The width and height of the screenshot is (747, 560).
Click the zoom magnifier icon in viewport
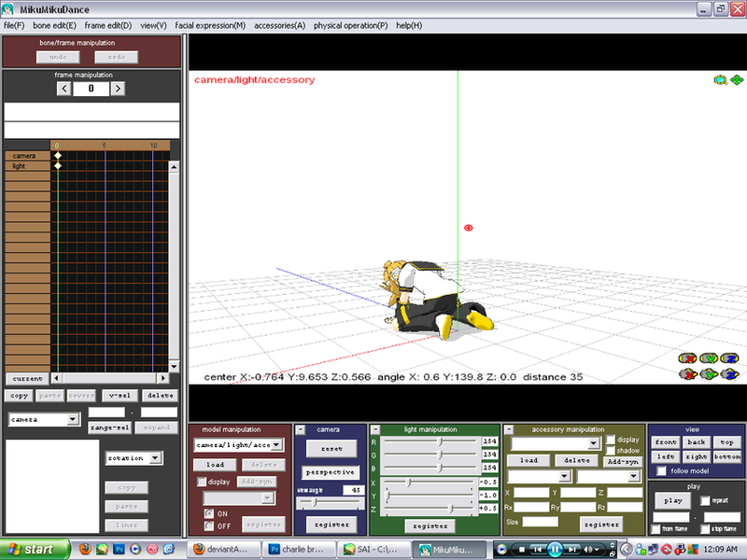(x=720, y=80)
